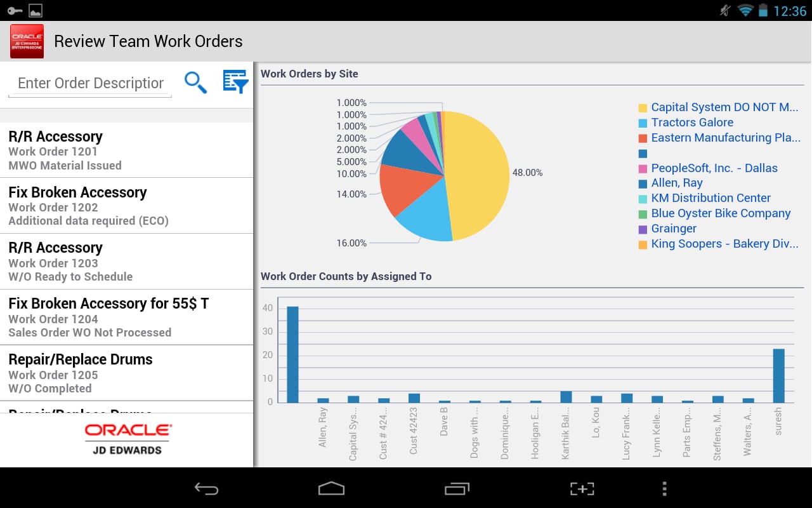Screen dimensions: 812x508
Task: Tap the Dave B axis label
Action: point(444,421)
